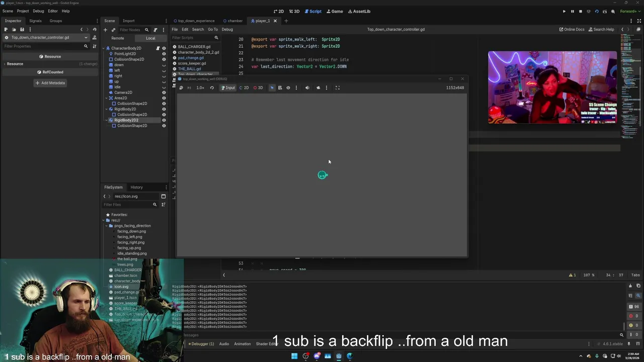Collapse the pngs_facing_direction folder
Viewport: 644px width, 362px height.
[107, 226]
